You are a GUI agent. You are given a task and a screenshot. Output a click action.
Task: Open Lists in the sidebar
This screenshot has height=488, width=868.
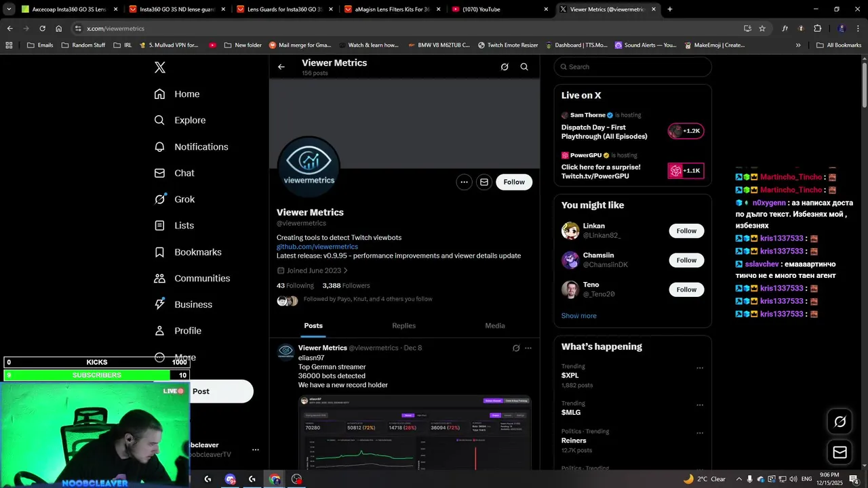point(174,226)
